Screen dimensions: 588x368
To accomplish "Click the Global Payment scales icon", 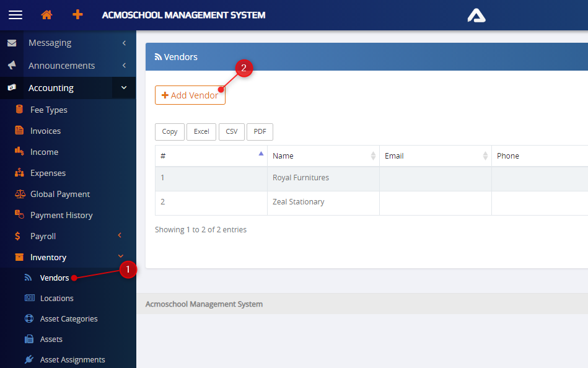I will [20, 194].
